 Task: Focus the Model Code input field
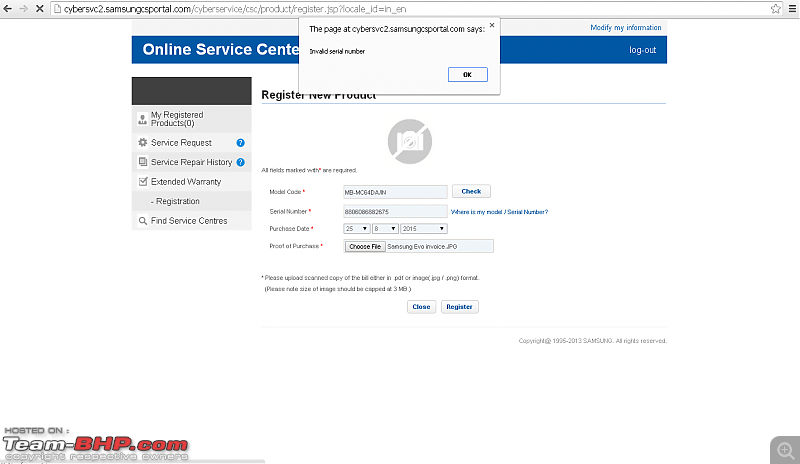coord(395,192)
